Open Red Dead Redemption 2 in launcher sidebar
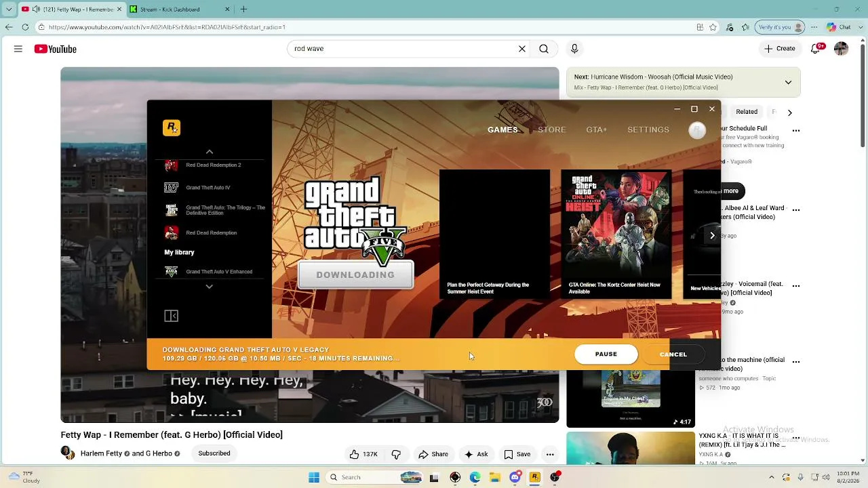This screenshot has width=868, height=488. [214, 165]
